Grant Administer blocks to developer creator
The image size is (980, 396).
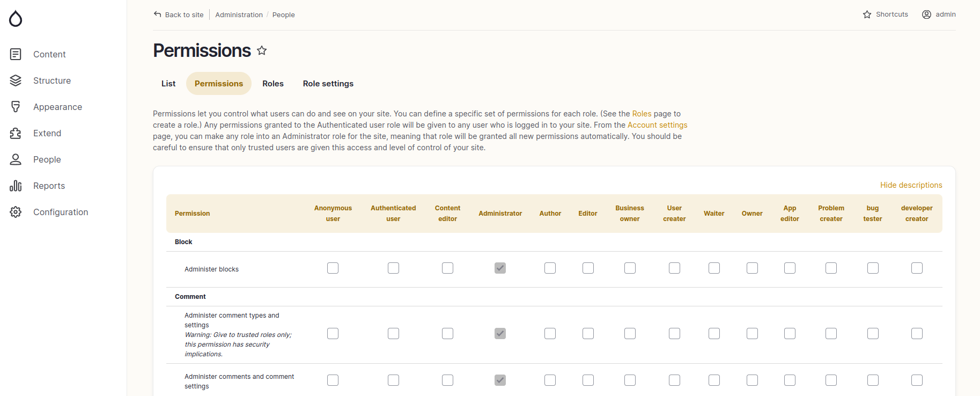(916, 268)
